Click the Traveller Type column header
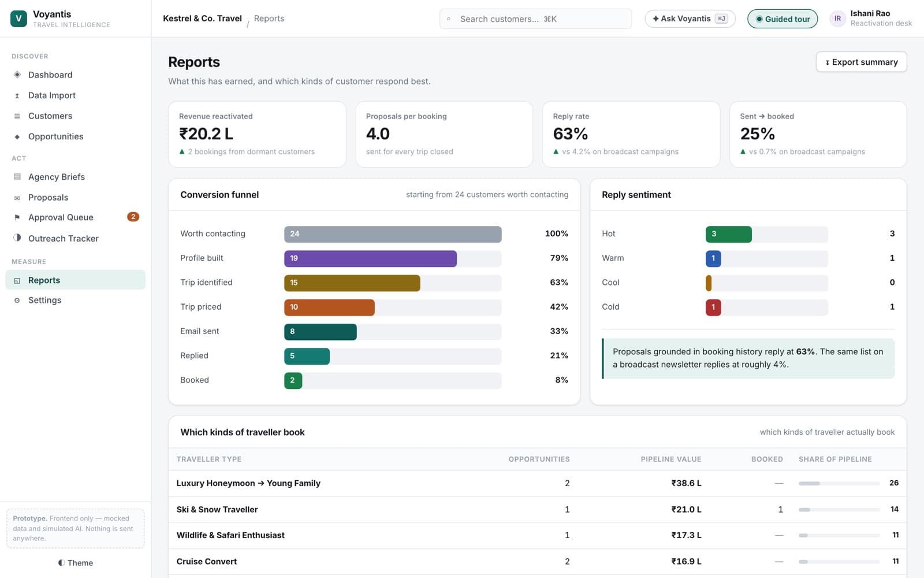 pos(209,459)
